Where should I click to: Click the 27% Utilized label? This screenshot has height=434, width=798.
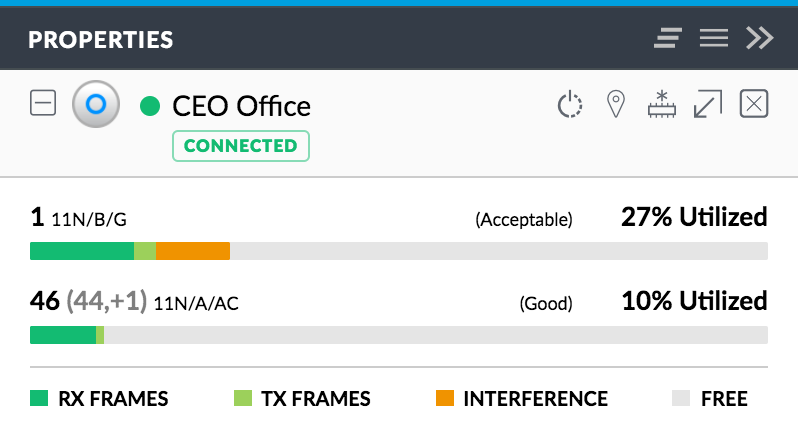tap(694, 217)
